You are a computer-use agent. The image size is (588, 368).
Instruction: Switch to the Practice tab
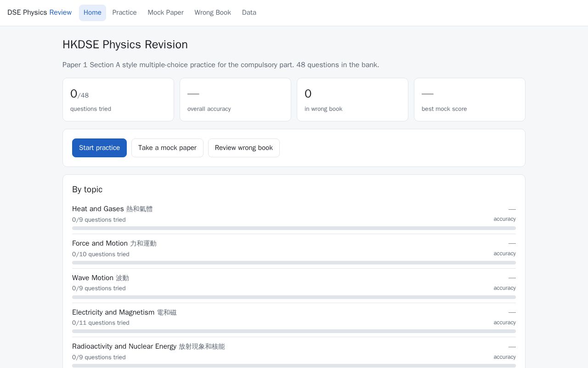click(124, 13)
